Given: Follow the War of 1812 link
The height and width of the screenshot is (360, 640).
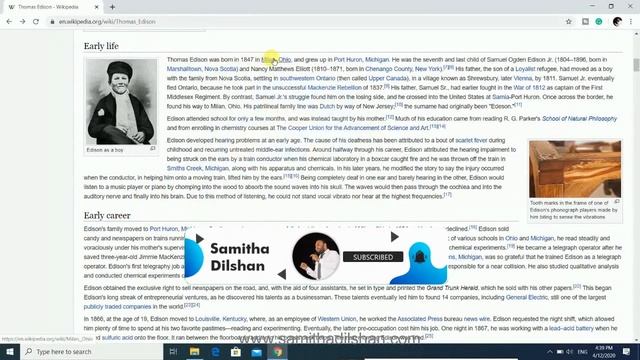Looking at the screenshot, I should click(x=529, y=88).
